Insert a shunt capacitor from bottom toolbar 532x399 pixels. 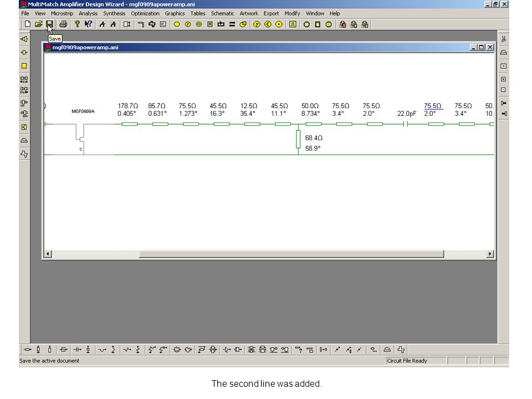[x=88, y=350]
